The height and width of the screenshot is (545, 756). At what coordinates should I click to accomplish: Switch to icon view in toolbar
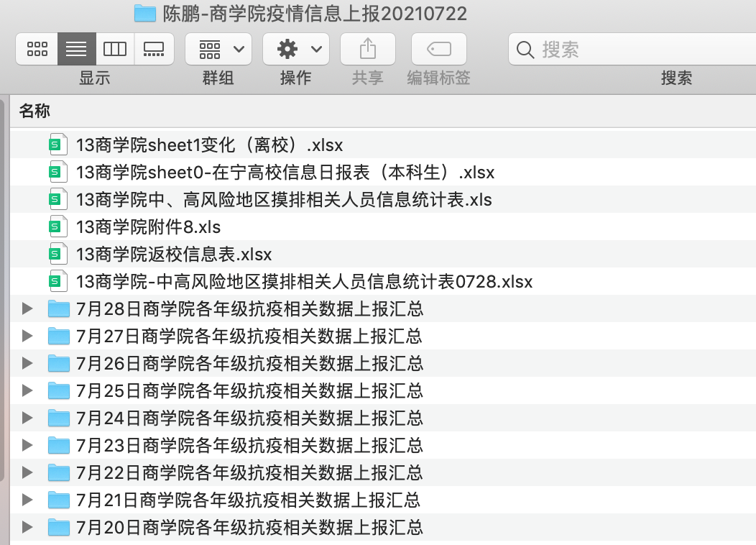point(37,49)
